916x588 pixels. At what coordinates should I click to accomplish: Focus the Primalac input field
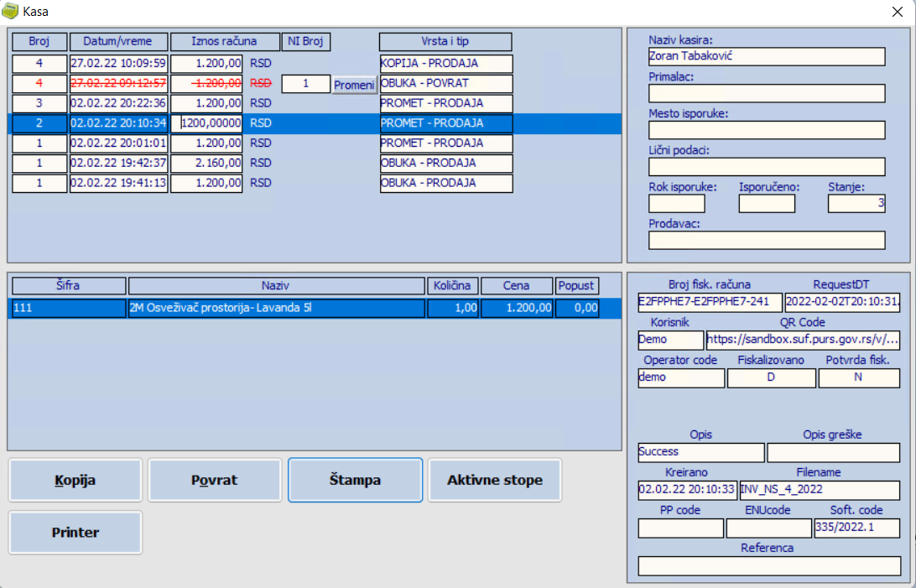tap(767, 93)
